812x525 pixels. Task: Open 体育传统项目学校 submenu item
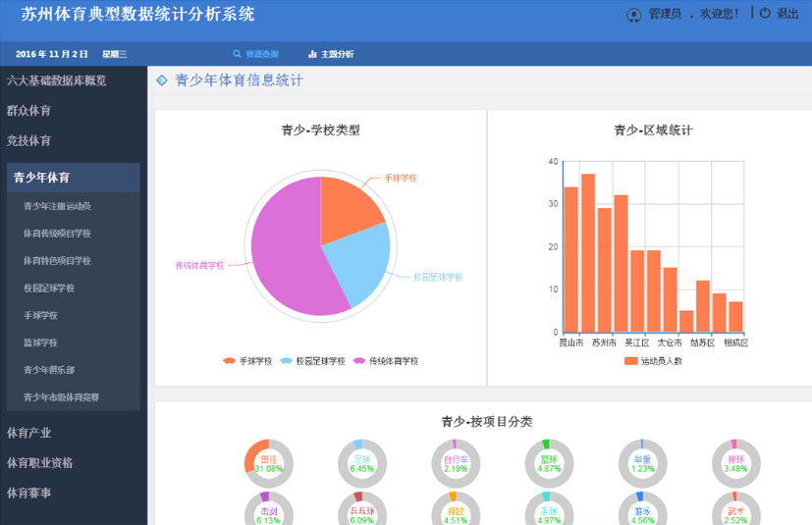[57, 234]
